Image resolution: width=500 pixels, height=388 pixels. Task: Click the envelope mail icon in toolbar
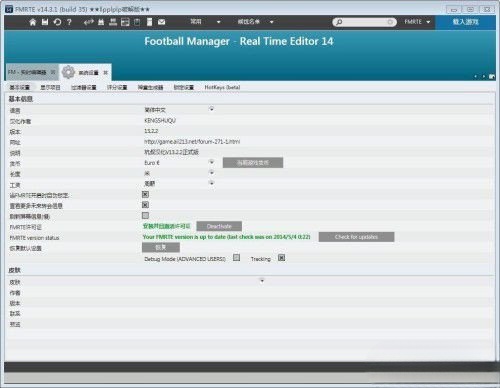tap(162, 22)
